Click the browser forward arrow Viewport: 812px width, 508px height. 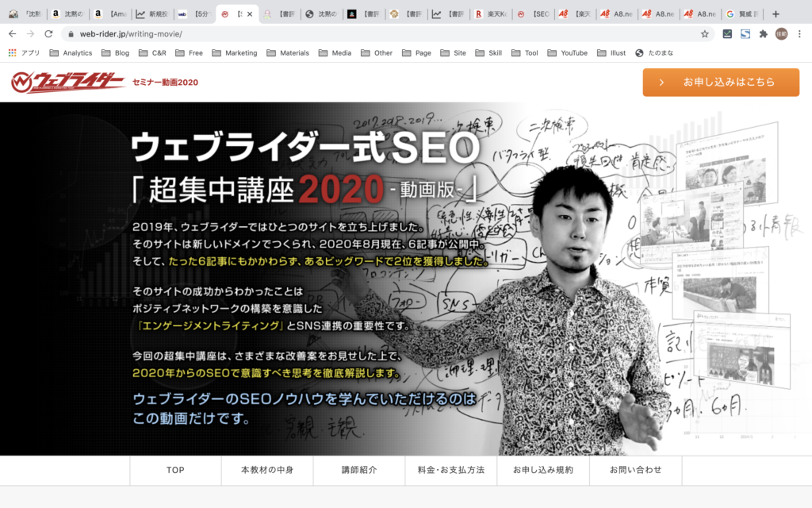[x=31, y=33]
